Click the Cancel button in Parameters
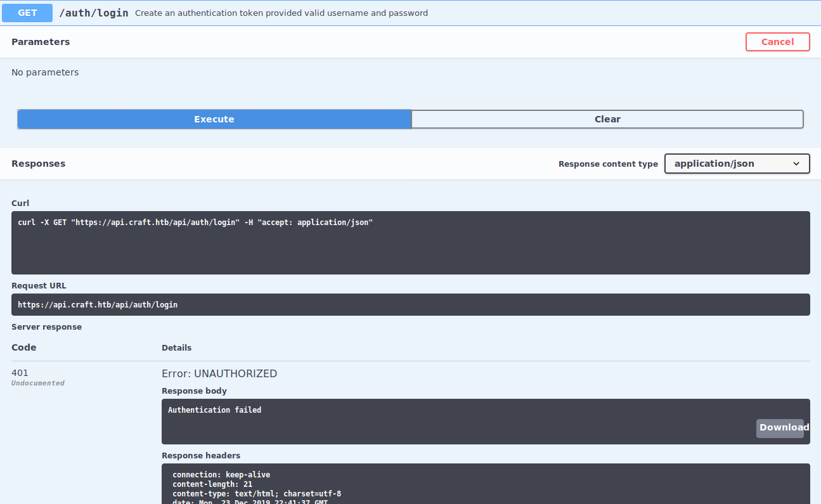Viewport: 821px width, 504px height. click(x=777, y=42)
